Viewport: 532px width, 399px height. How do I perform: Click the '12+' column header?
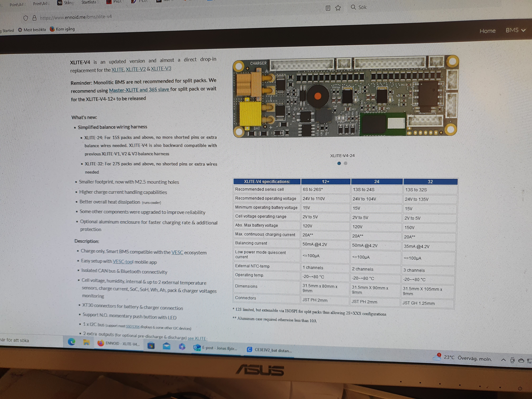pos(325,182)
